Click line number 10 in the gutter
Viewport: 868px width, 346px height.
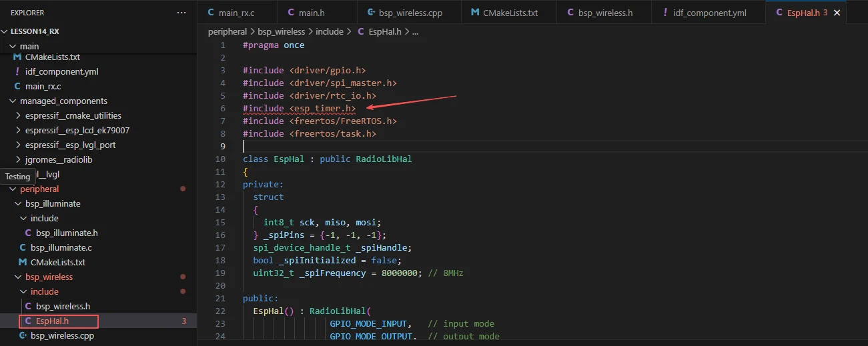point(221,159)
